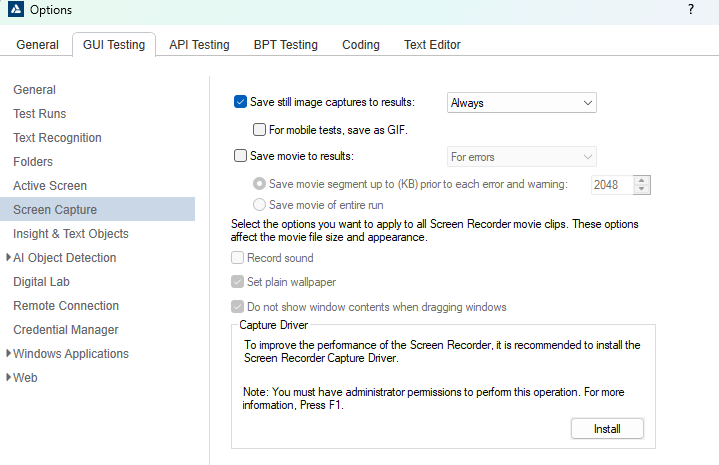Select the Web node label
This screenshot has height=465, width=719.
tap(25, 378)
